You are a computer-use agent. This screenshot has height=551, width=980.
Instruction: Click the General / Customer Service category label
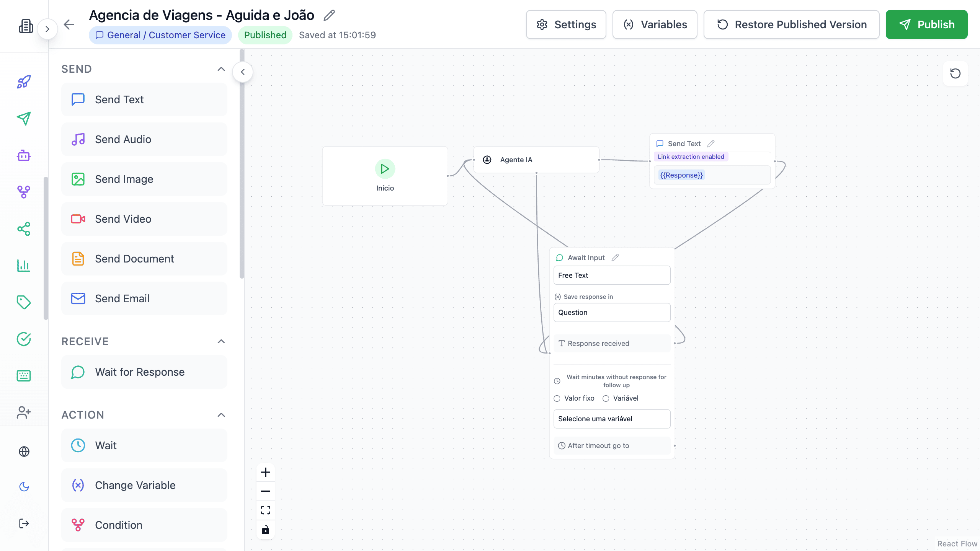(160, 35)
